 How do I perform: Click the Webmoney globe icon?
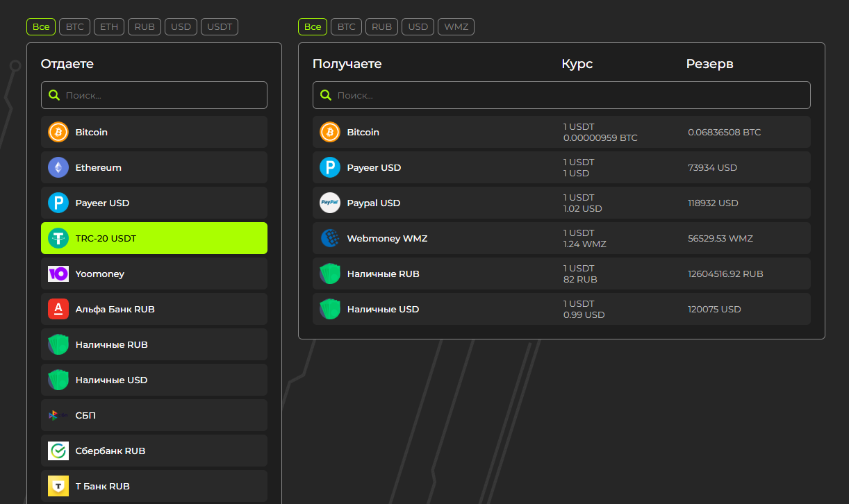coord(330,238)
